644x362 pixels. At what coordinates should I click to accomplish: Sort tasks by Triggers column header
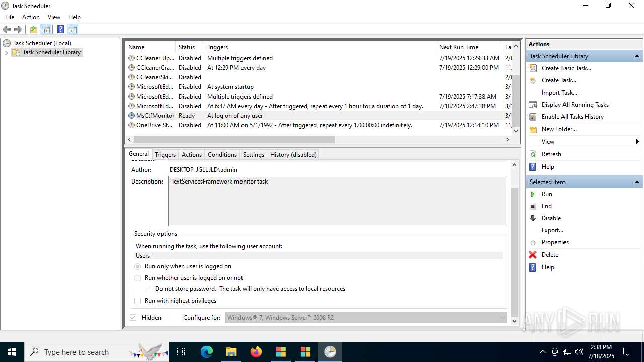pos(320,47)
